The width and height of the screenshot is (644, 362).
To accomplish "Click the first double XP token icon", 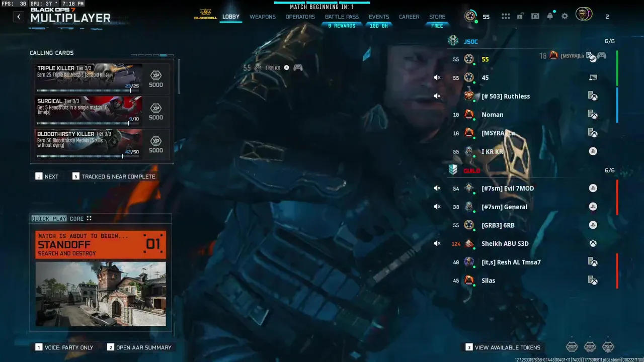I will click(572, 347).
